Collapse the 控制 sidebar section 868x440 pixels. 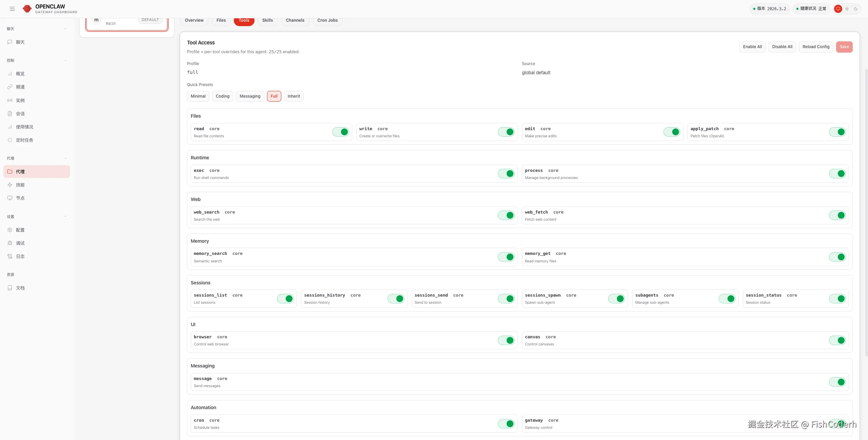click(65, 60)
